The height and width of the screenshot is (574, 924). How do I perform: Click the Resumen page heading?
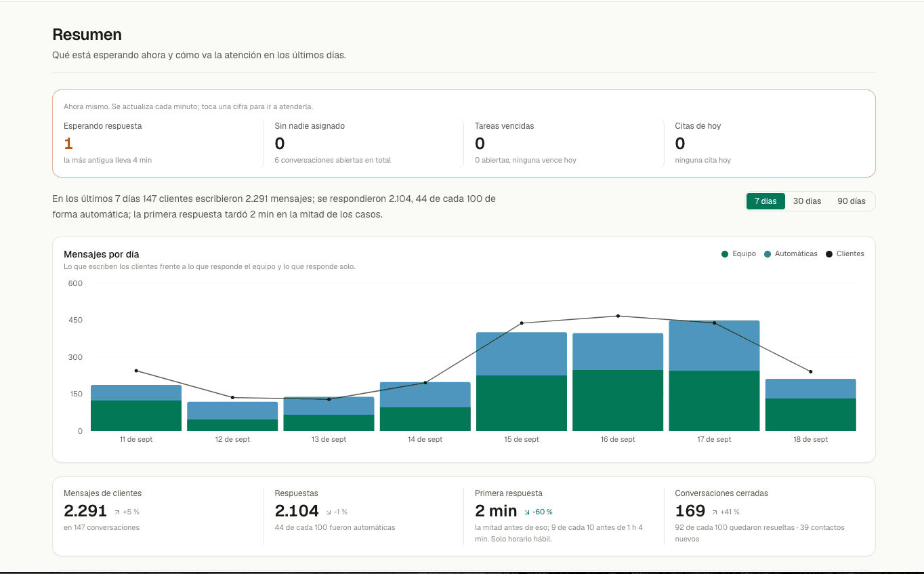point(87,35)
